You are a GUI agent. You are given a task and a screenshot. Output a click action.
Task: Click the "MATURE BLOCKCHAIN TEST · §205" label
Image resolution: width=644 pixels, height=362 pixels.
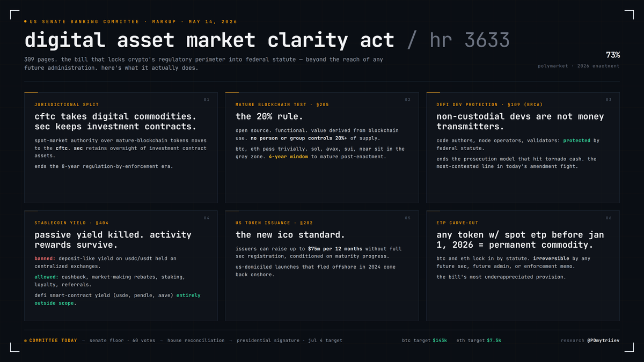pos(282,105)
